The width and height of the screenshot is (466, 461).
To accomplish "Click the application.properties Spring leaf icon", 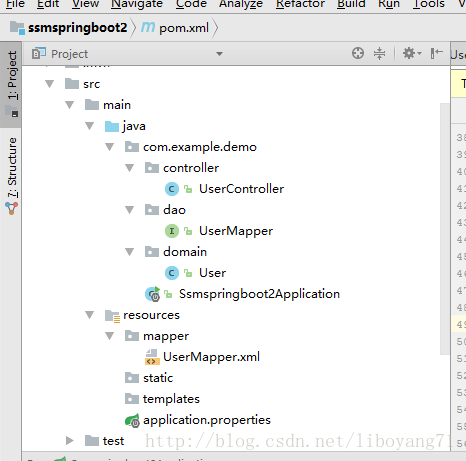I will (132, 420).
